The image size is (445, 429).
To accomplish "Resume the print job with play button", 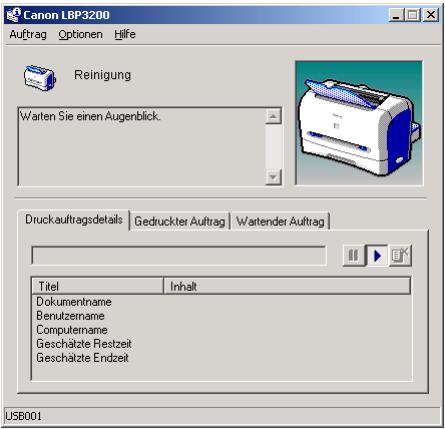I will point(377,256).
